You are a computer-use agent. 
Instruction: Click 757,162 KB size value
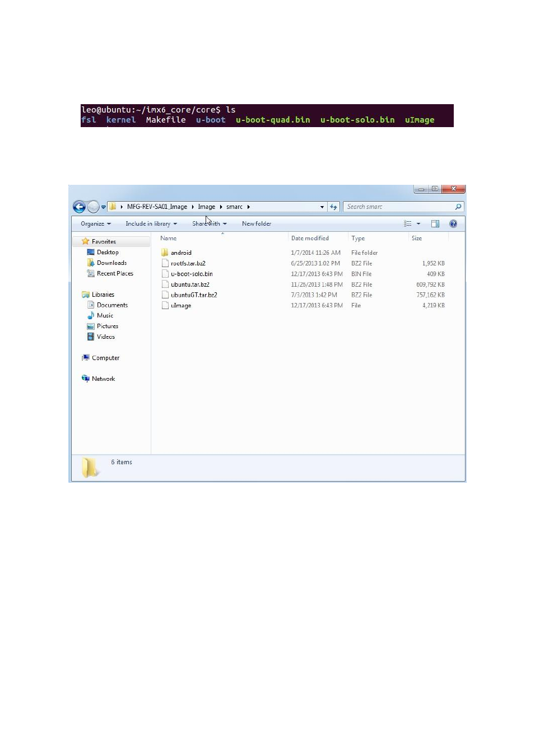pyautogui.click(x=430, y=295)
